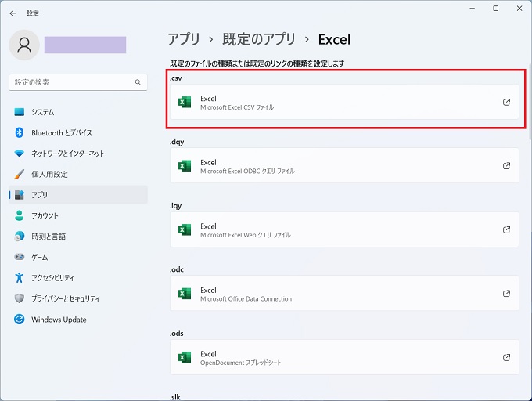Click the .iqy extension label
The image size is (532, 401).
tap(176, 206)
